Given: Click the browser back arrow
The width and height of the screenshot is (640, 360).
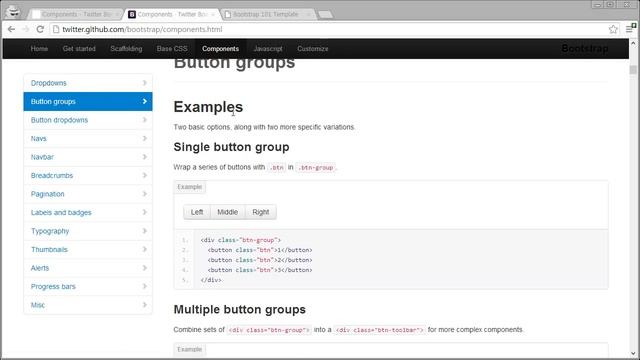Looking at the screenshot, I should [x=11, y=29].
